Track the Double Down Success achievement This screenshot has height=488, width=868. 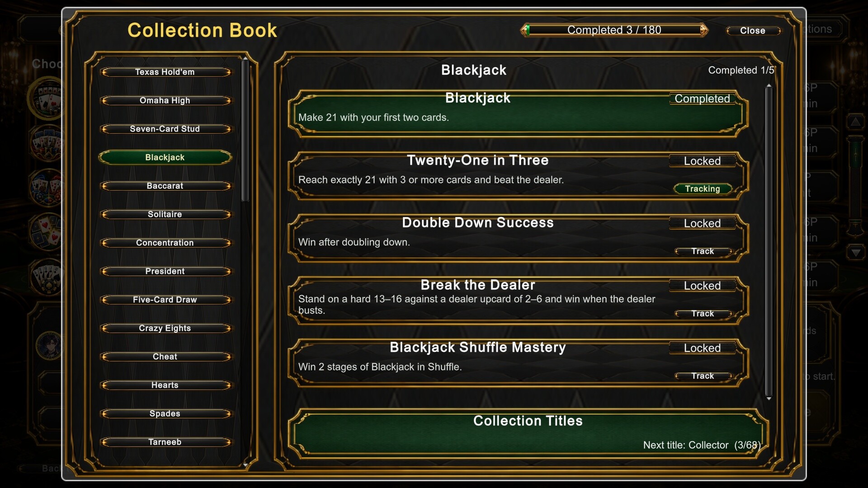click(703, 251)
